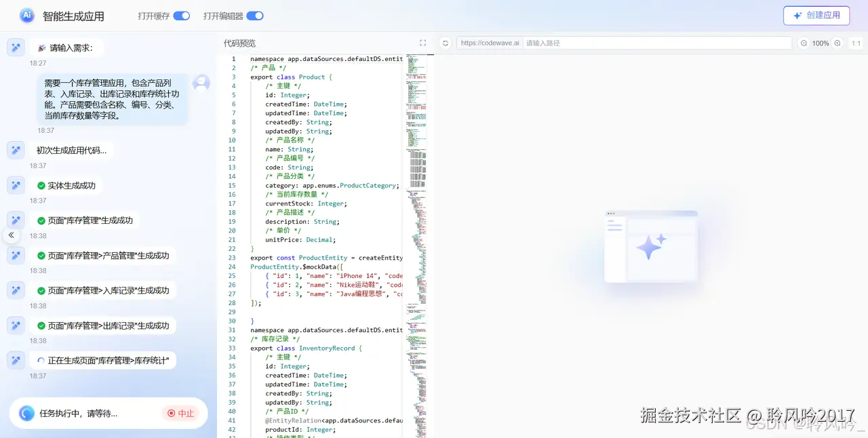Click wand icon beside 入库记录 message

[x=16, y=290]
